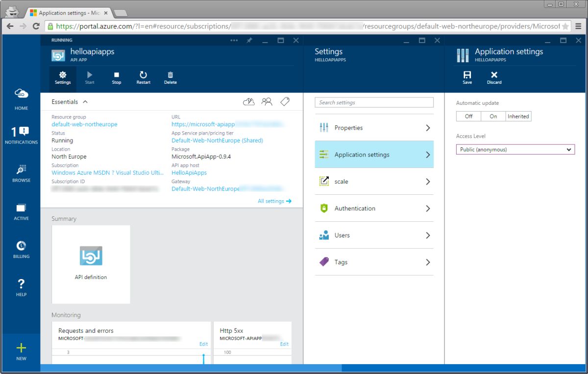Open the Windows Azure MSDN subscription link

click(108, 173)
